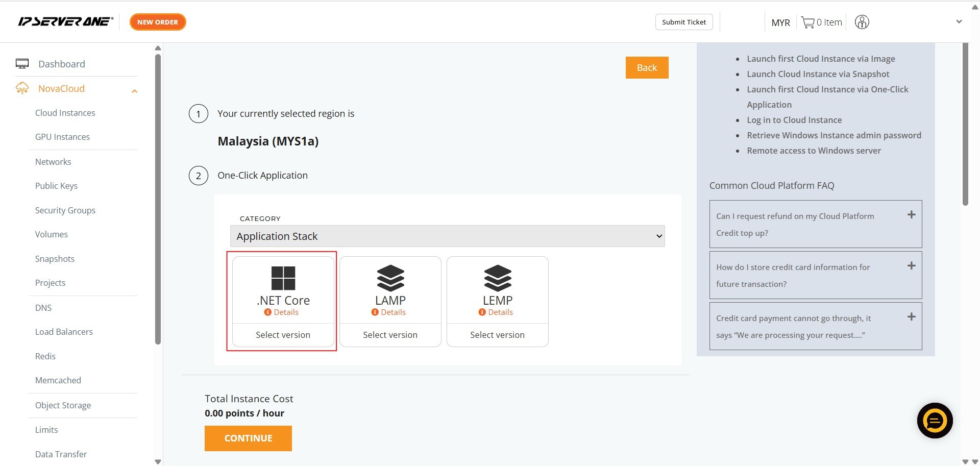The image size is (980, 466).
Task: Click the New Order button
Action: (x=158, y=22)
